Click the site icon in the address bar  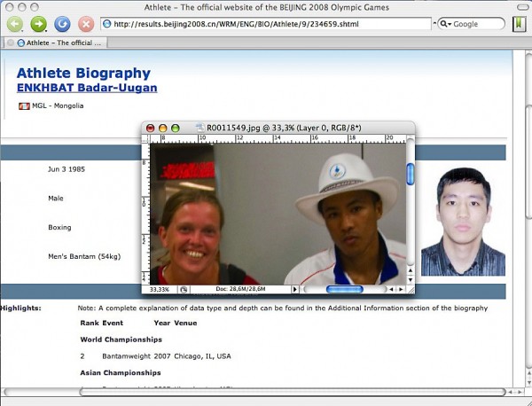(x=106, y=24)
